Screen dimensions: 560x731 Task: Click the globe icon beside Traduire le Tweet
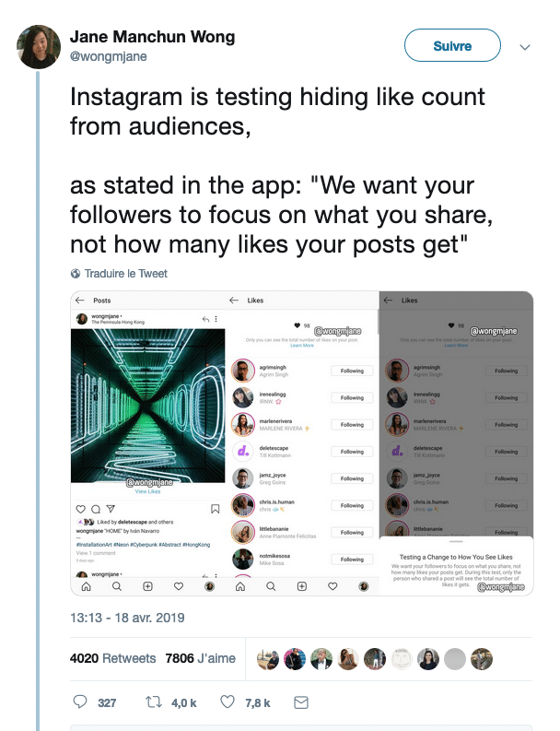[x=75, y=274]
